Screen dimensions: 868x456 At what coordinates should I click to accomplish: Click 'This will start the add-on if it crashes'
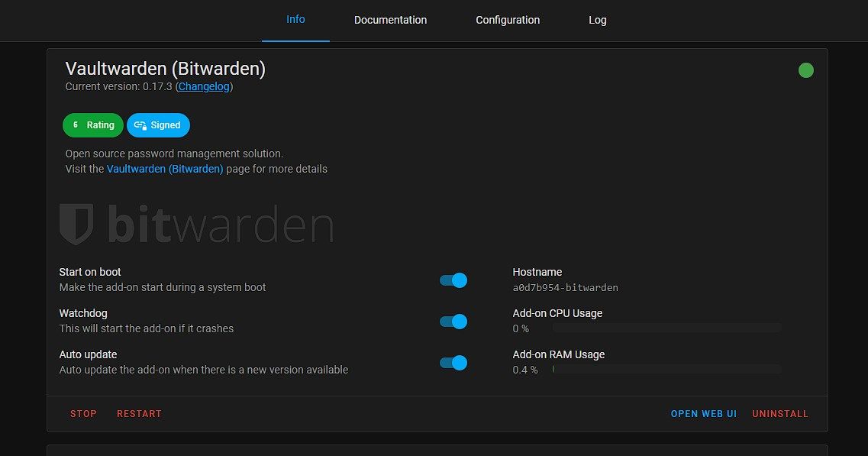click(x=147, y=328)
